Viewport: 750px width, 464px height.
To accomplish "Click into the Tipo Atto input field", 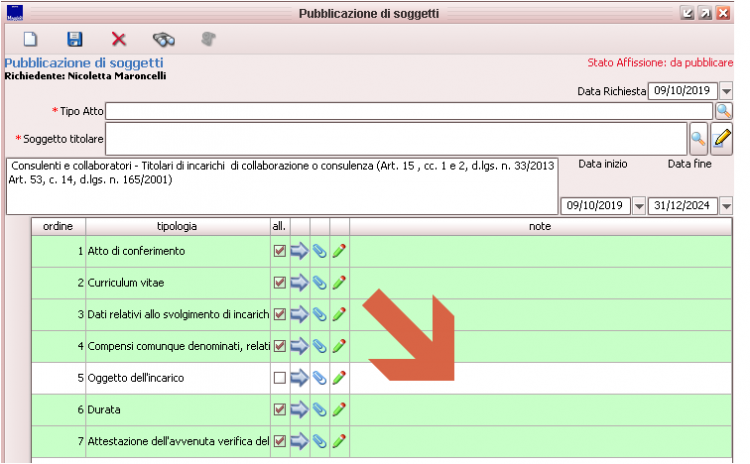I will [x=408, y=111].
